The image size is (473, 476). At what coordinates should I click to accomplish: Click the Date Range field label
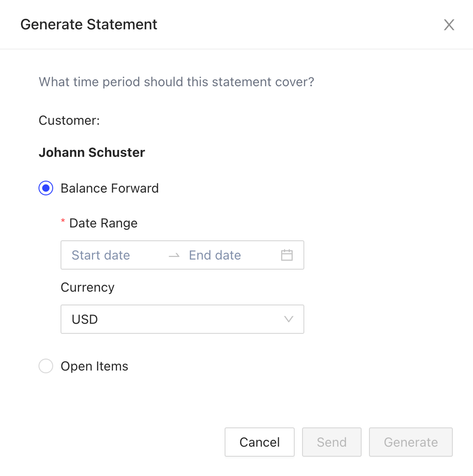pos(103,223)
